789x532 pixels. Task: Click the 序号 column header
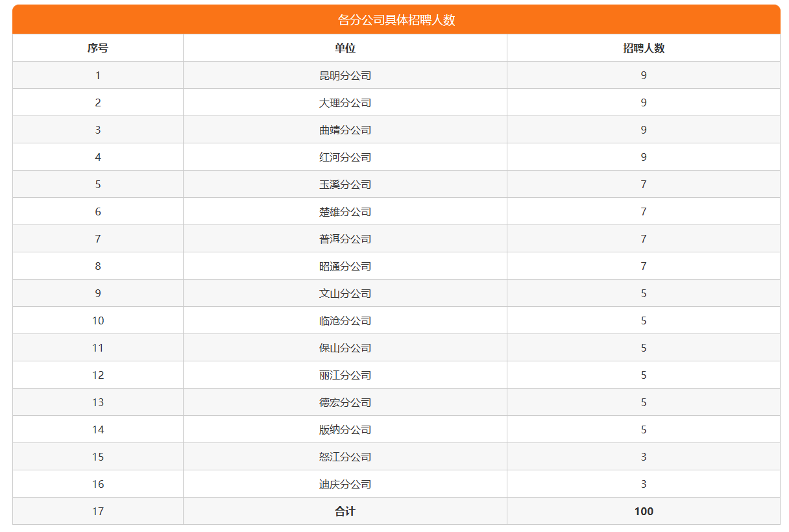(x=98, y=48)
